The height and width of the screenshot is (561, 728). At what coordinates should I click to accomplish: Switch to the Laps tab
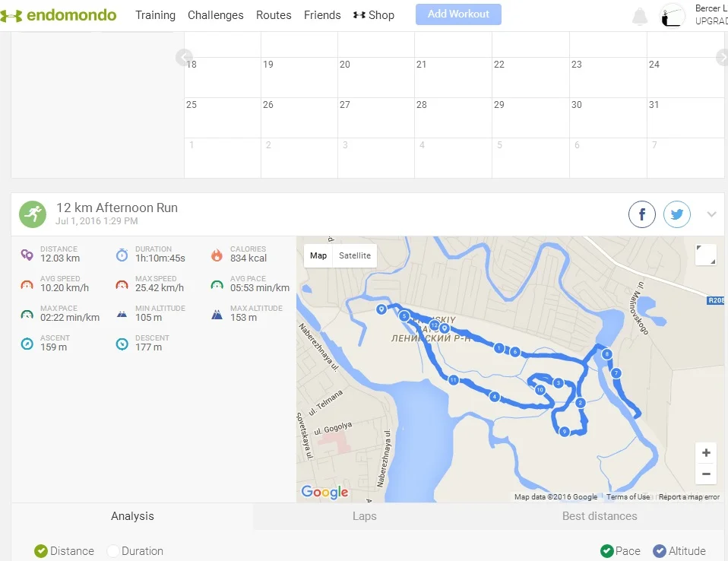(365, 516)
